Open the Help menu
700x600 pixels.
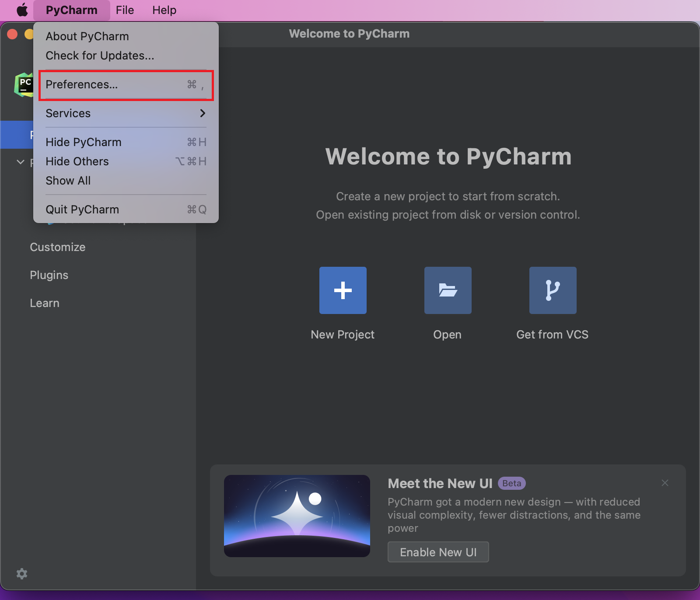click(164, 10)
